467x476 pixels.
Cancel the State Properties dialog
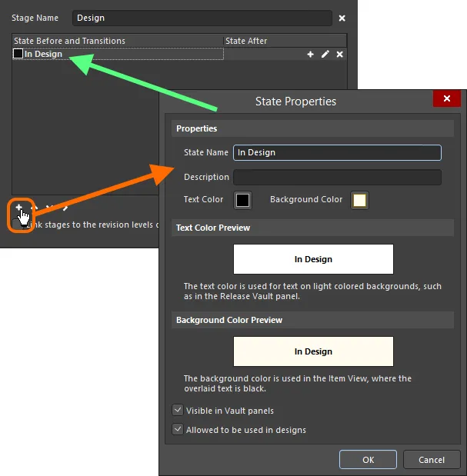coord(432,460)
